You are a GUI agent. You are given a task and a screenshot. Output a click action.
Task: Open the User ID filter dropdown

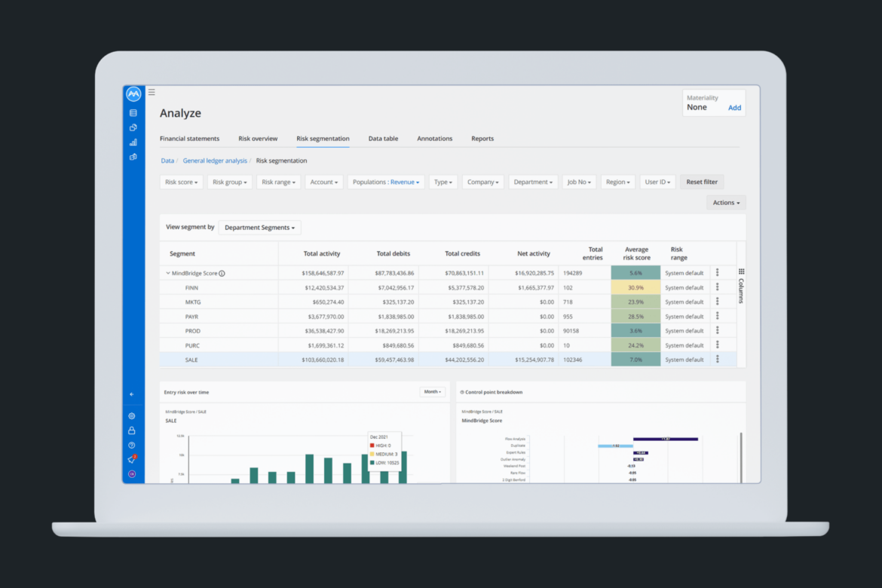(x=657, y=182)
